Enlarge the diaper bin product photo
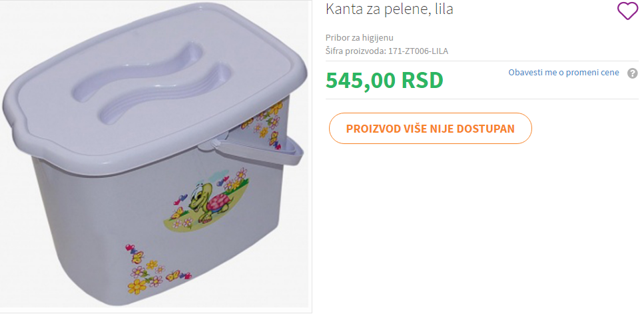The height and width of the screenshot is (314, 644). pos(155,156)
